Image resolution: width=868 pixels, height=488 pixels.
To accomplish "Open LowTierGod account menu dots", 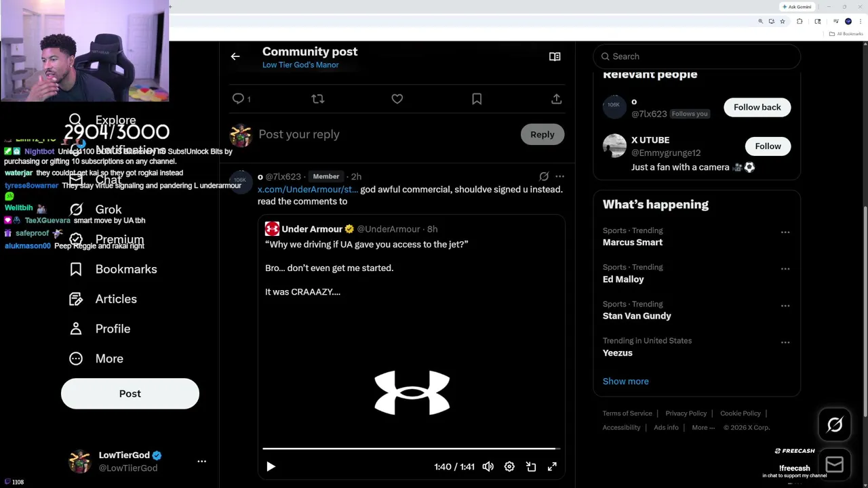I will point(201,461).
